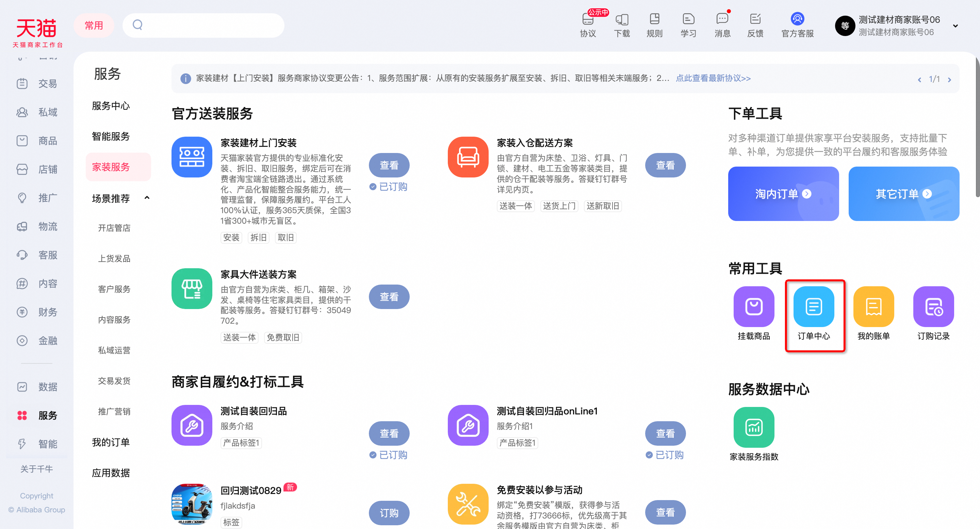Select 家装服务 menu item
This screenshot has height=529, width=980.
pos(118,167)
